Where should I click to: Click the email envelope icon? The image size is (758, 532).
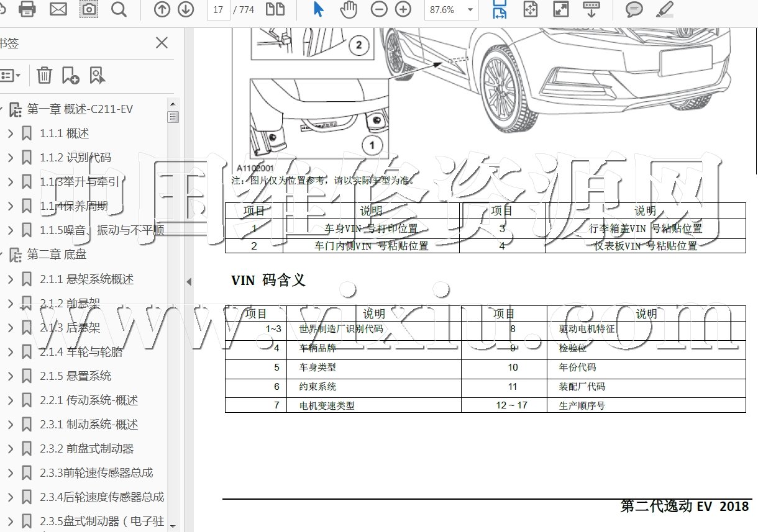pos(58,9)
